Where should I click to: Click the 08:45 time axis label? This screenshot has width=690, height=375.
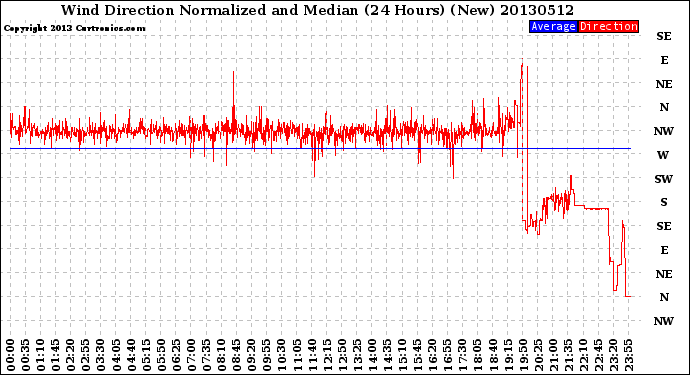[237, 355]
